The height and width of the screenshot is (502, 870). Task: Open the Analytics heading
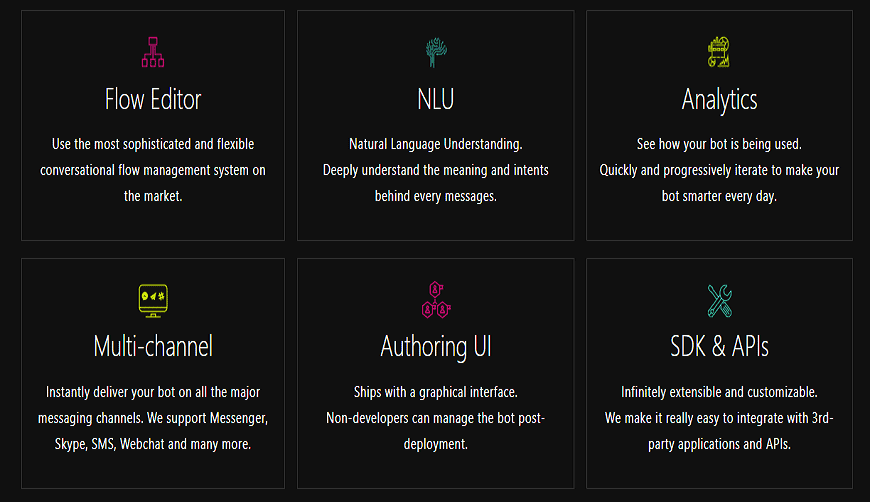point(719,101)
